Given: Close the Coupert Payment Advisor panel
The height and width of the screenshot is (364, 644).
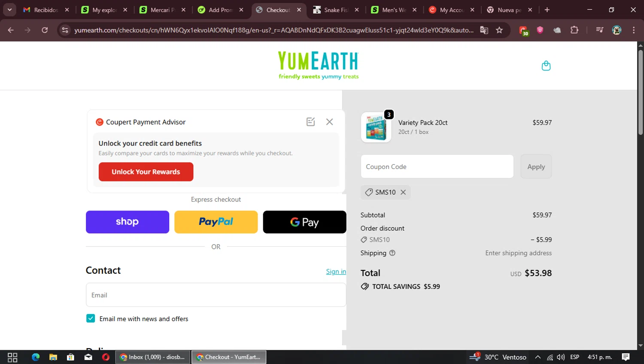Looking at the screenshot, I should [329, 122].
